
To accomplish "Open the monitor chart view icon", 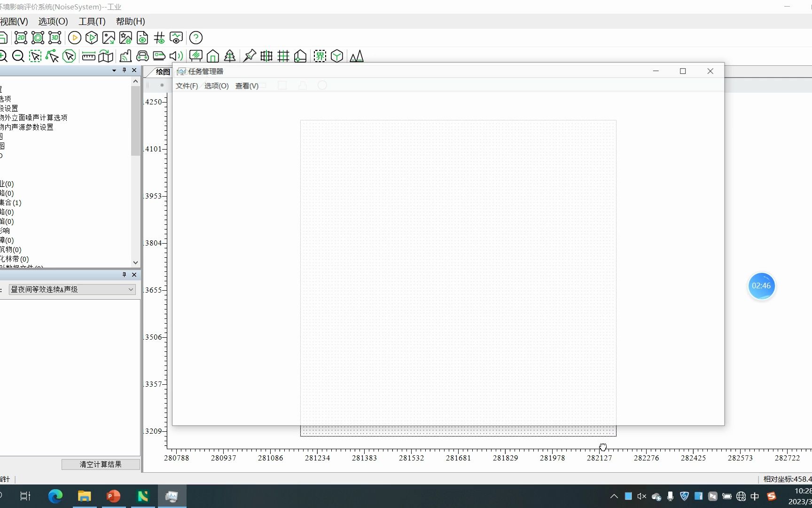I will coord(176,38).
